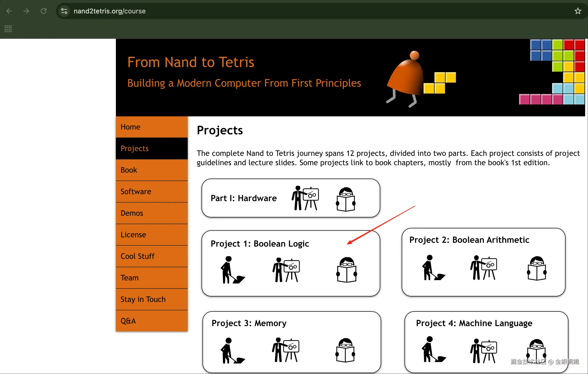Open Part I Hardware book reader icon

[x=345, y=199]
